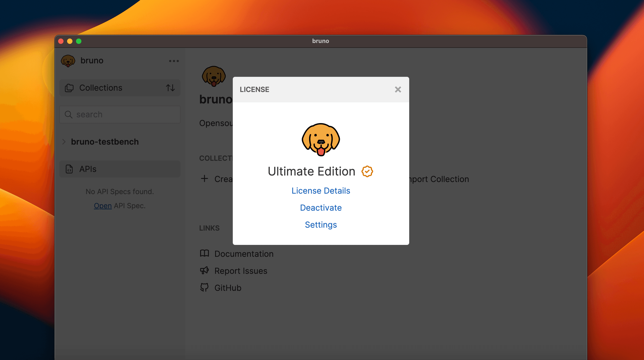Click the Import Collection option
Image resolution: width=644 pixels, height=360 pixels.
click(x=439, y=179)
